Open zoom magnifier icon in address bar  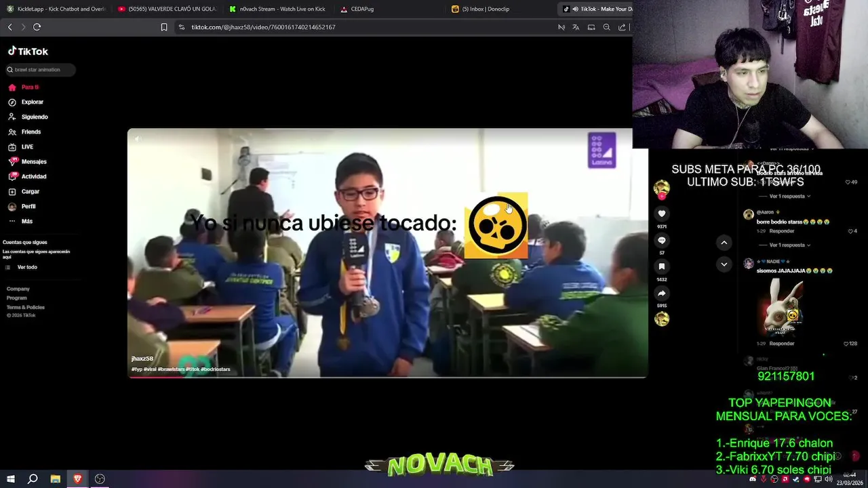[607, 27]
